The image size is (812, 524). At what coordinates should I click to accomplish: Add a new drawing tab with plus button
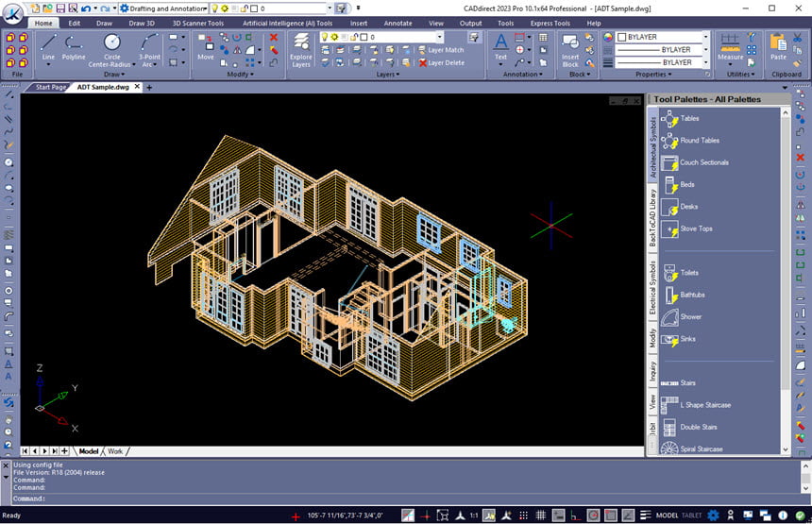pos(149,88)
